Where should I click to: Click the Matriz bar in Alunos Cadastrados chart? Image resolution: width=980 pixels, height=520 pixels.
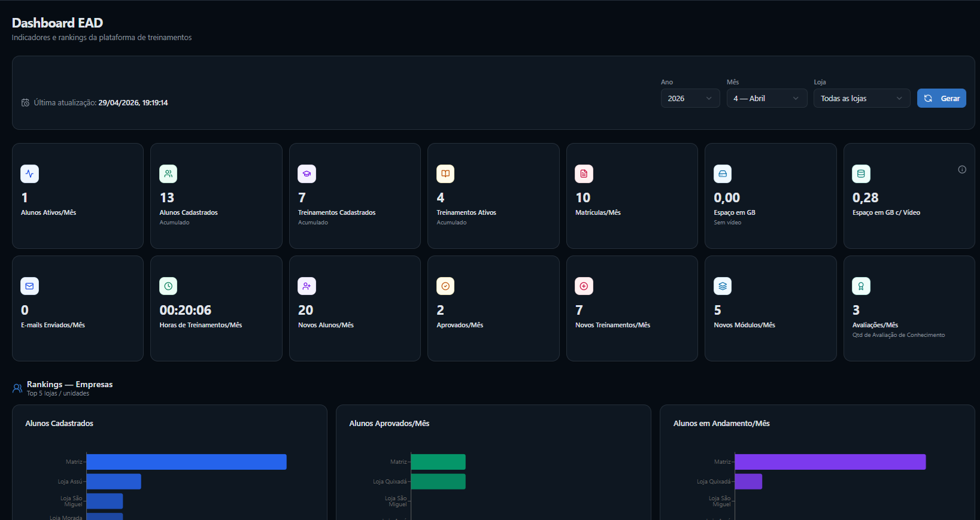pyautogui.click(x=187, y=462)
